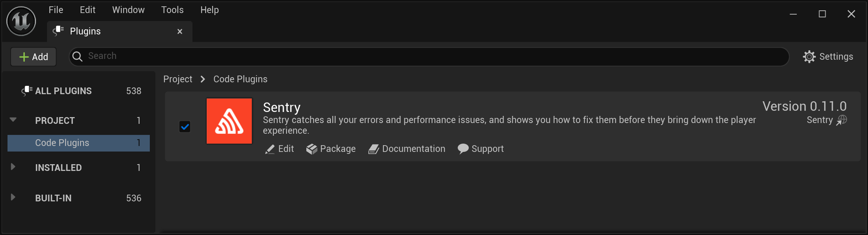Open the Documentation book icon
Screen dimensions: 868x235
pyautogui.click(x=374, y=149)
